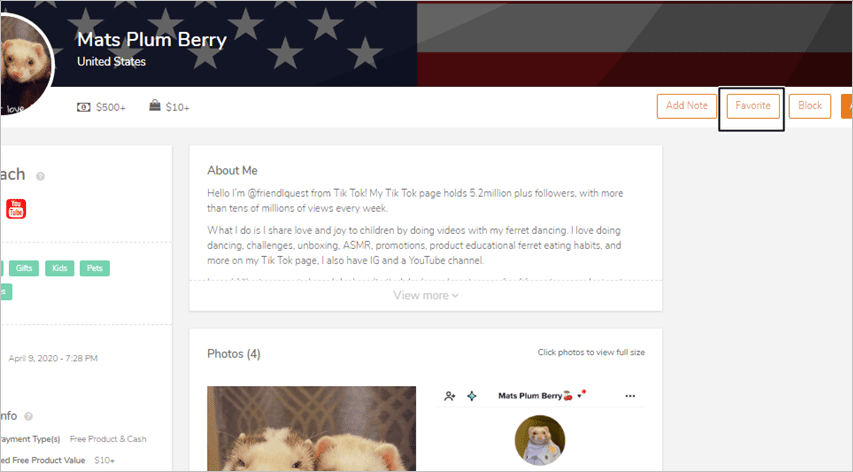Viewport: 853px width, 472px height.
Task: Click the sparkle star icon in photo
Action: [472, 396]
